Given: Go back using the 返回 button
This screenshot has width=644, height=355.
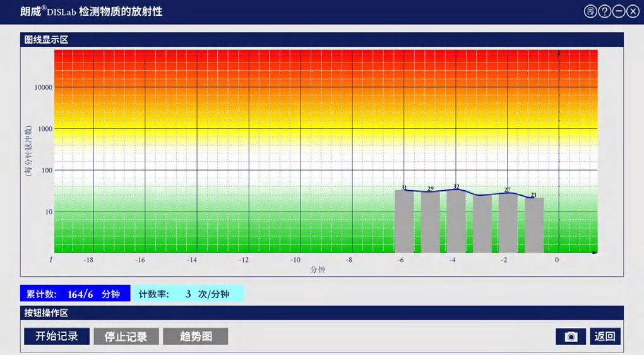Looking at the screenshot, I should coord(605,337).
